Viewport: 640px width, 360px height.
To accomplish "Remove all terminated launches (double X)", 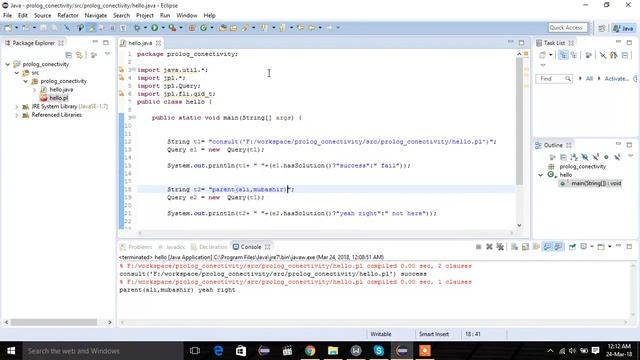I will tap(500, 247).
